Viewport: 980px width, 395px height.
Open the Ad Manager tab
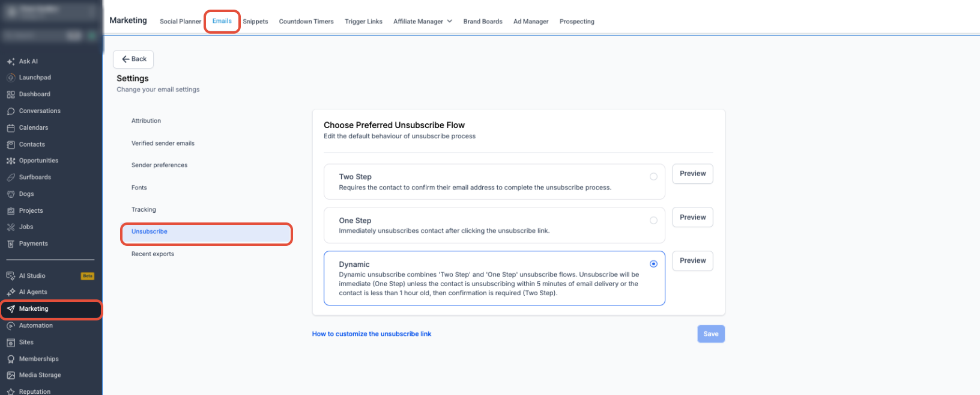pos(531,22)
